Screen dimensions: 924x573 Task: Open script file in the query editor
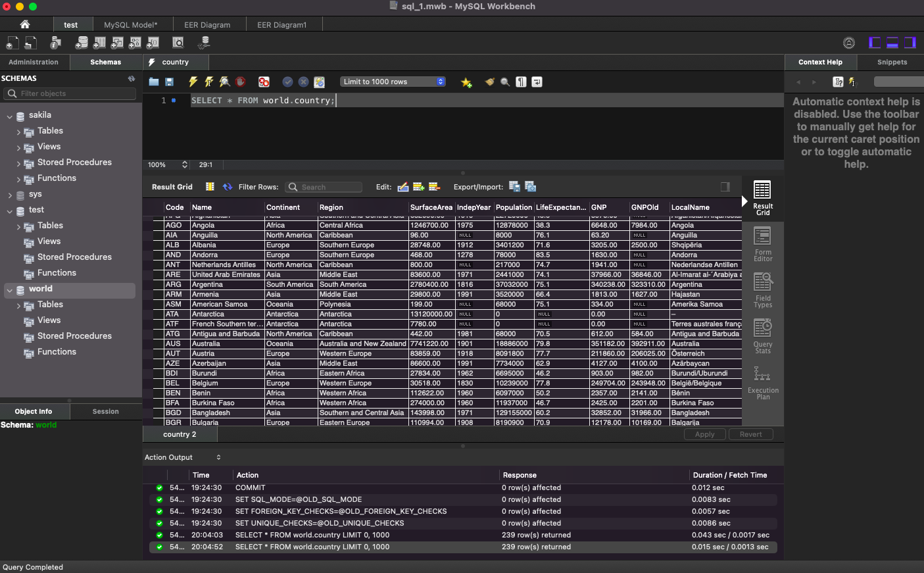(154, 82)
